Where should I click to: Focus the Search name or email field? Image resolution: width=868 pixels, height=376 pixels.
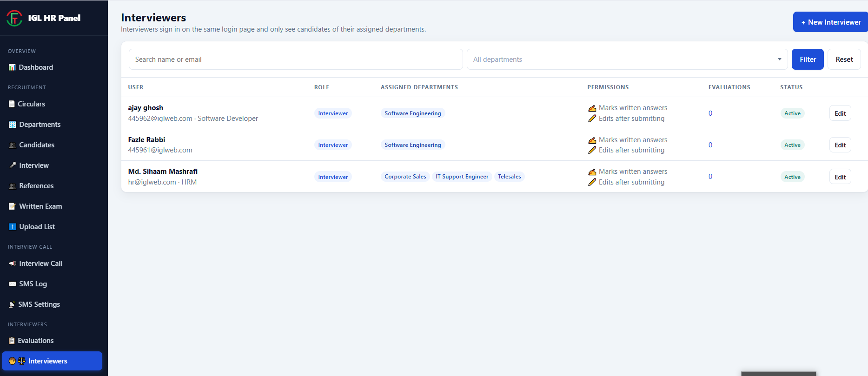pyautogui.click(x=296, y=59)
